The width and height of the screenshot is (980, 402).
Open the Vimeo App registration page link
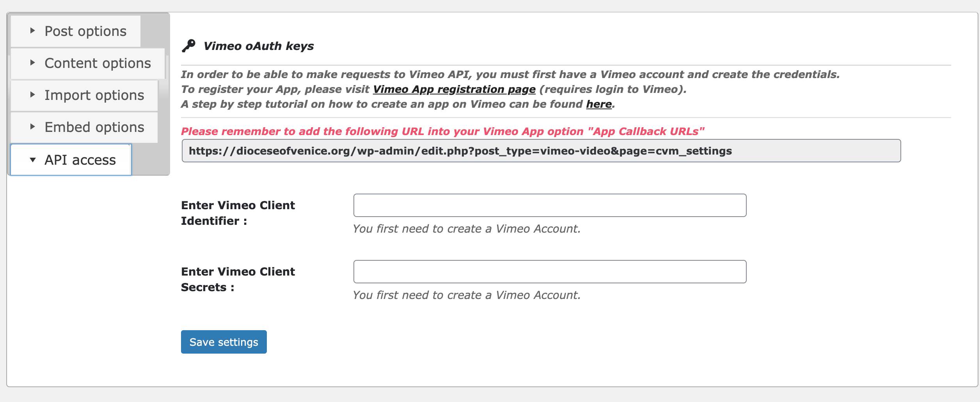(x=454, y=89)
